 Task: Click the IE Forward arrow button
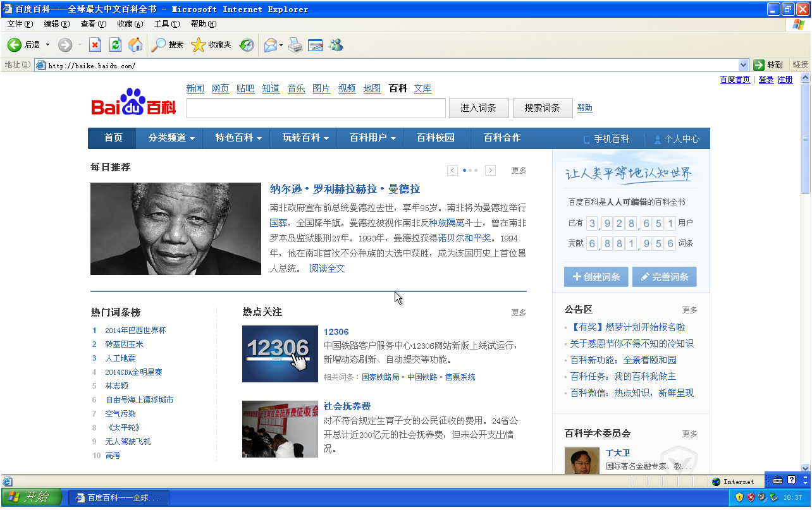pos(65,45)
